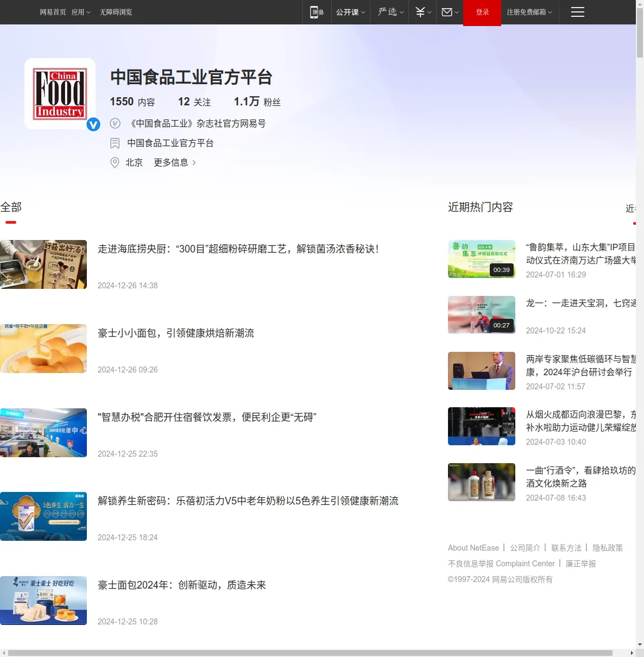Screen dimensions: 644x657
Task: Expand the 严选 dropdown
Action: coord(391,12)
